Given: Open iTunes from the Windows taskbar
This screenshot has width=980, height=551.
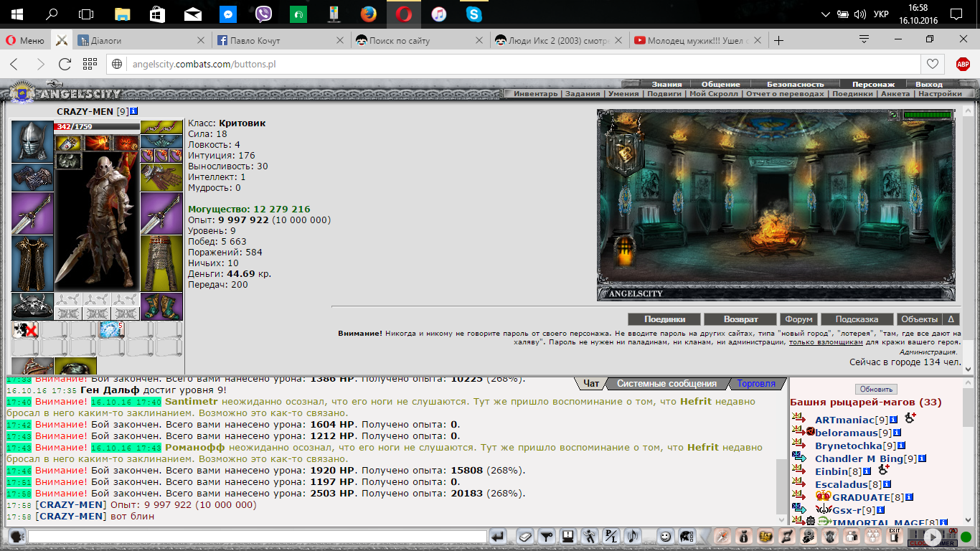Looking at the screenshot, I should tap(439, 14).
